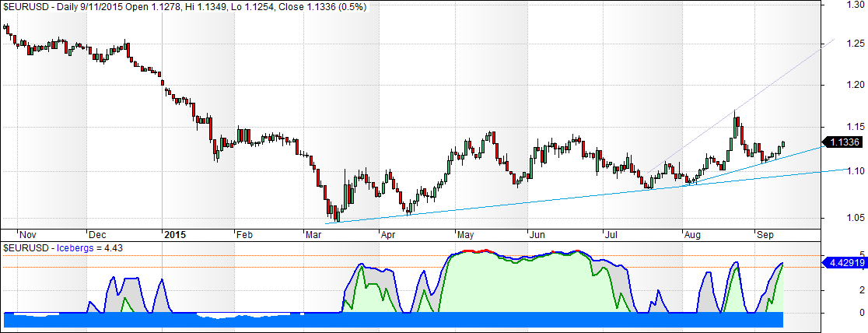Click the Nov label on the date axis
Viewport: 868px width, 333px height.
(x=27, y=233)
